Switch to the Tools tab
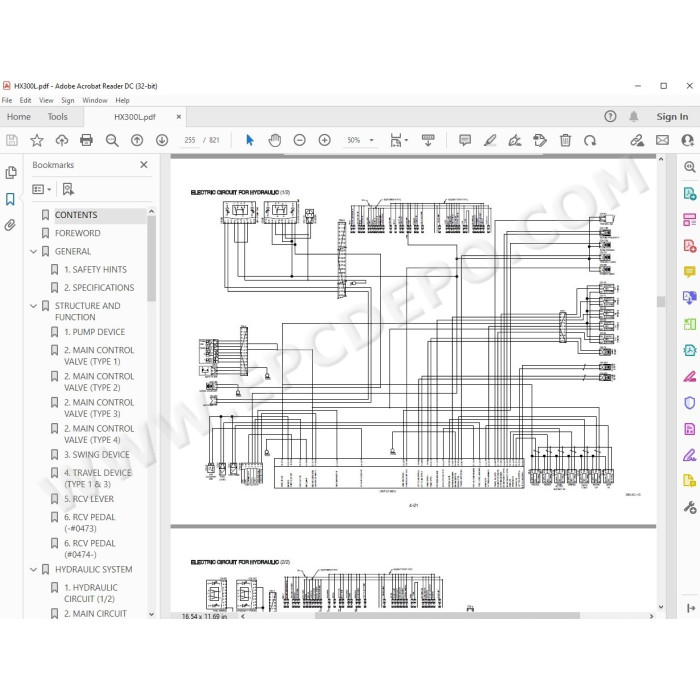This screenshot has height=700, width=700. click(58, 117)
